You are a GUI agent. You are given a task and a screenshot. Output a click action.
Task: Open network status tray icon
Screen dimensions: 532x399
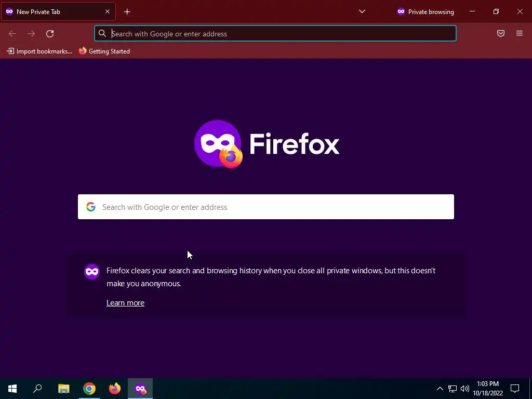pos(453,389)
